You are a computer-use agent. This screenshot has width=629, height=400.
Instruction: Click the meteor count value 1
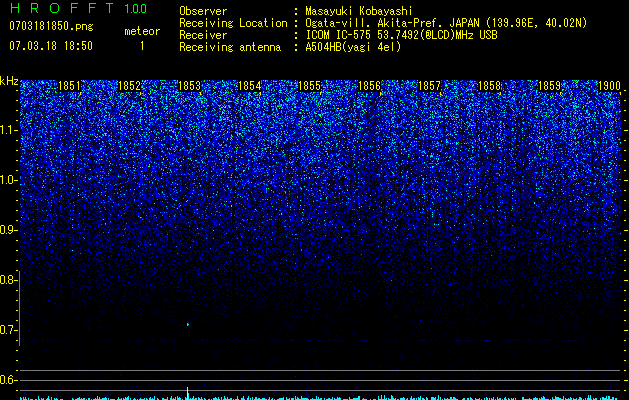(x=142, y=46)
